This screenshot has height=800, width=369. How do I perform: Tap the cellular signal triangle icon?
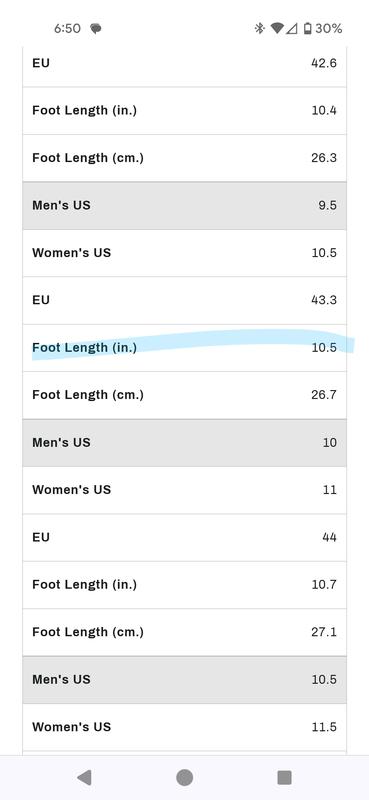[x=291, y=28]
